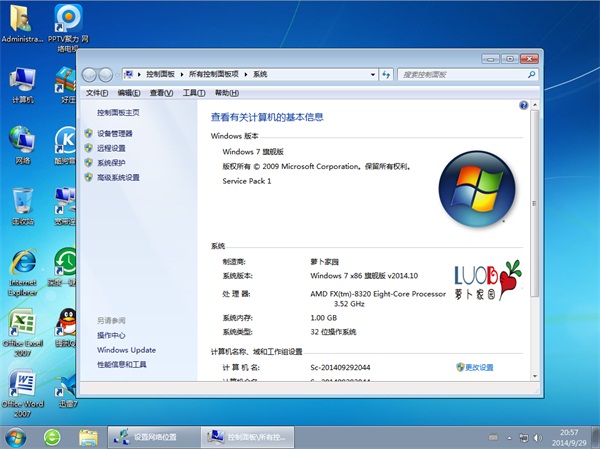Click the keyboard input tray icon

click(494, 437)
